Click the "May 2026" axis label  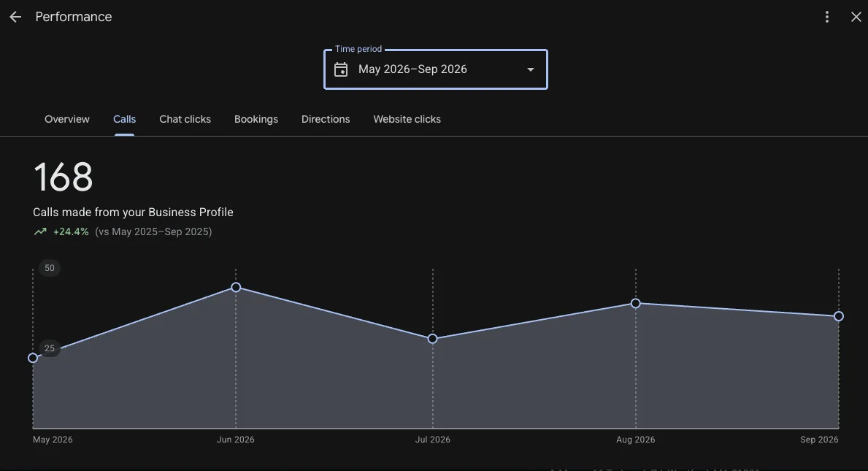click(53, 440)
